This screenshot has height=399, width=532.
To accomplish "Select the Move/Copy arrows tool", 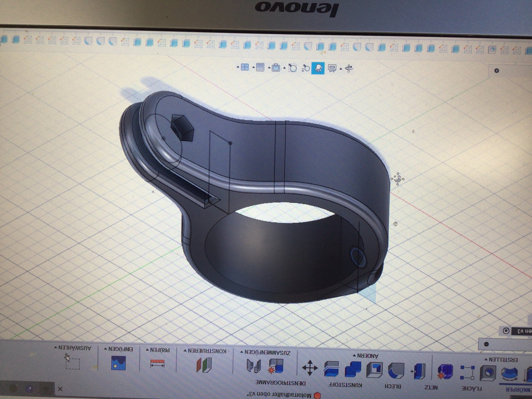I will pos(310,368).
